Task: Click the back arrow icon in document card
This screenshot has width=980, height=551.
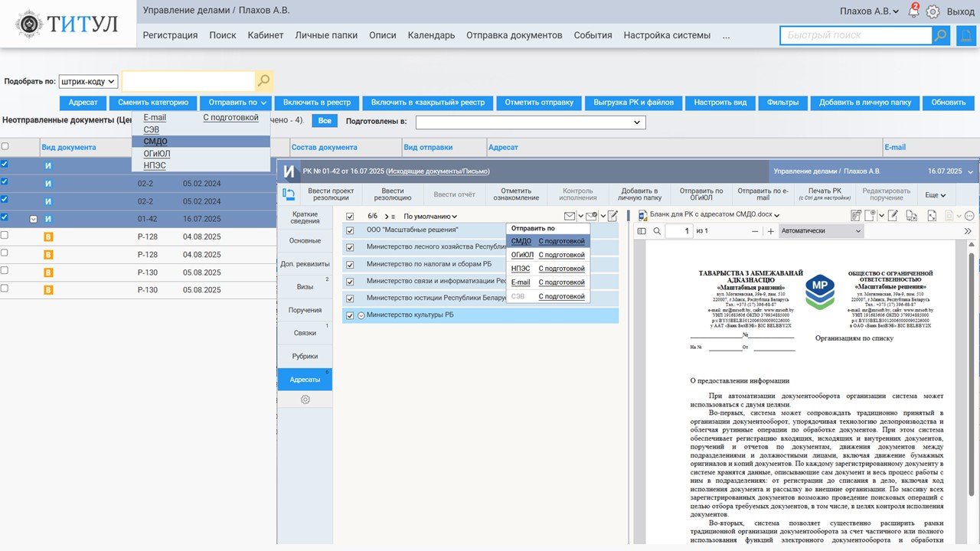Action: (289, 194)
